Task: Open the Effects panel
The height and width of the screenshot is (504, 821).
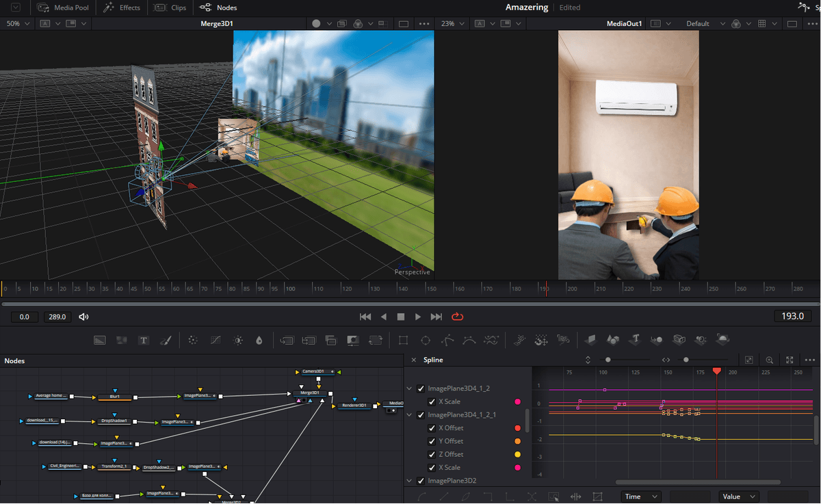Action: [122, 8]
